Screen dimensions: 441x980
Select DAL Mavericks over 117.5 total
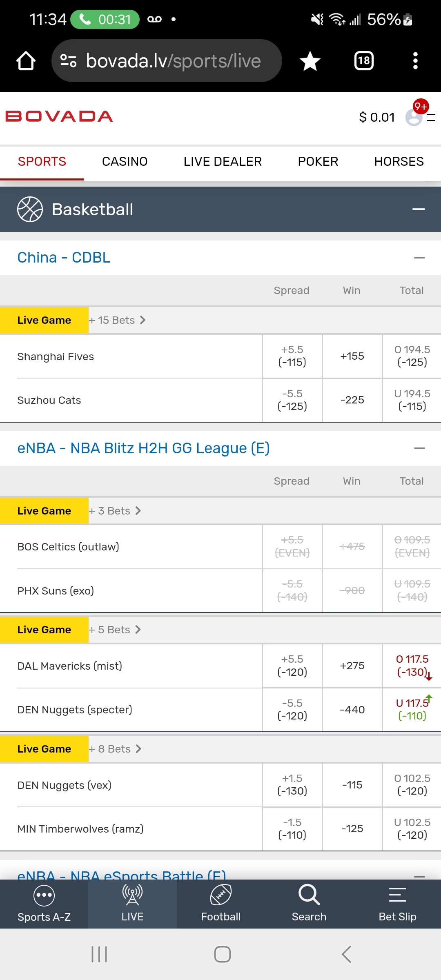coord(412,666)
